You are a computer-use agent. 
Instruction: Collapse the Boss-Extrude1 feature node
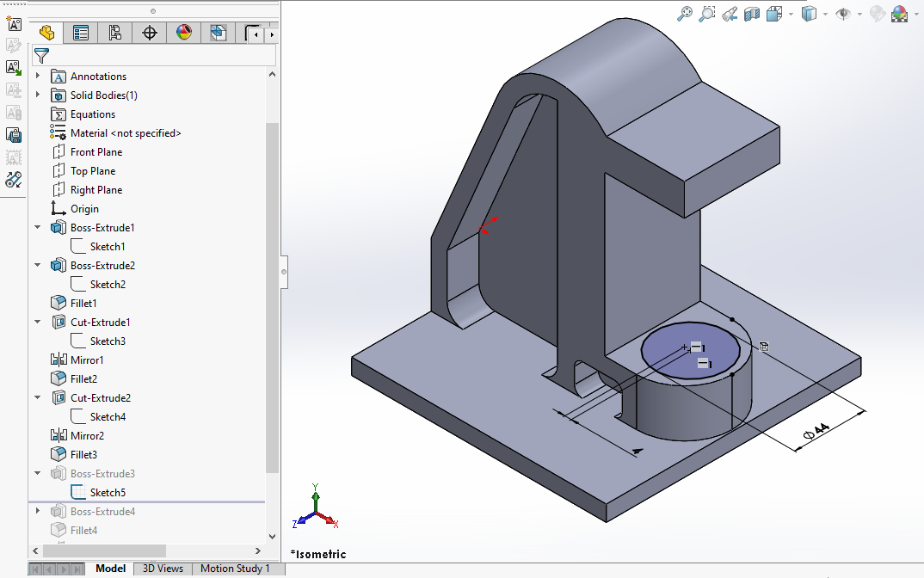(38, 228)
